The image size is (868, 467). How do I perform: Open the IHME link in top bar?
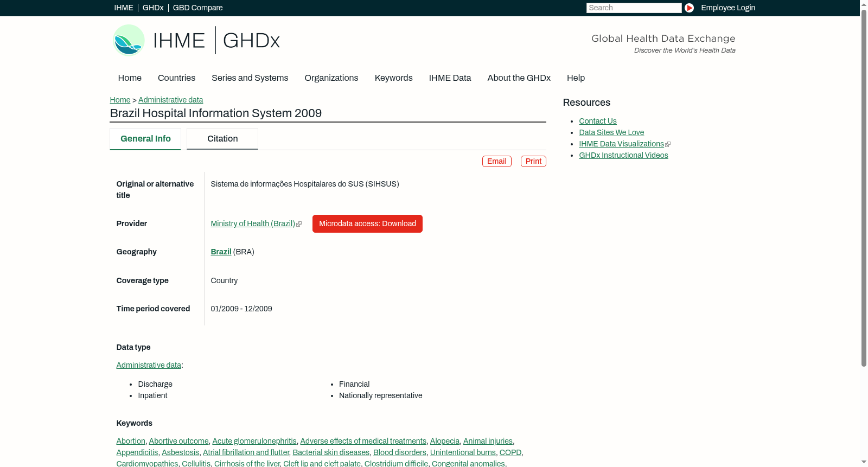(x=124, y=8)
